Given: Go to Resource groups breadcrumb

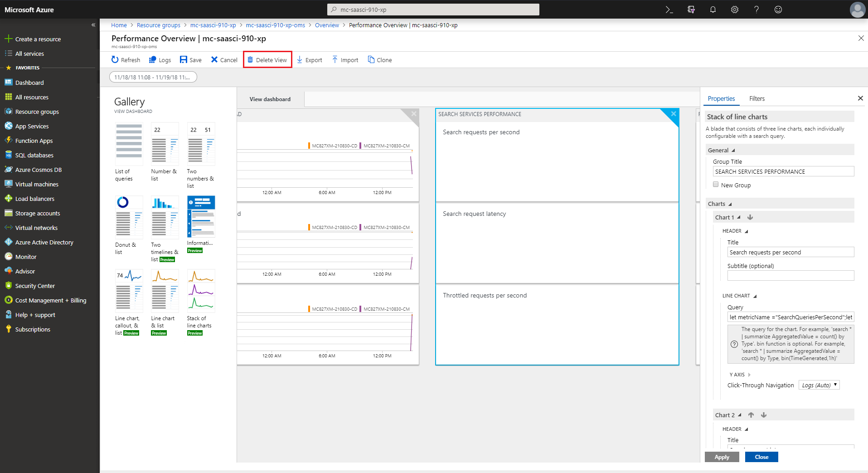Looking at the screenshot, I should click(159, 25).
